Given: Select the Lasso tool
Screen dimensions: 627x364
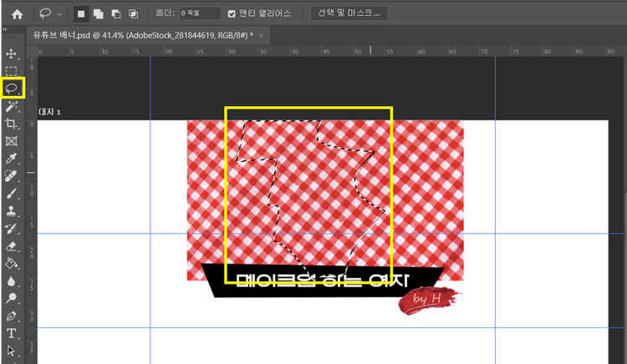Looking at the screenshot, I should pos(12,88).
